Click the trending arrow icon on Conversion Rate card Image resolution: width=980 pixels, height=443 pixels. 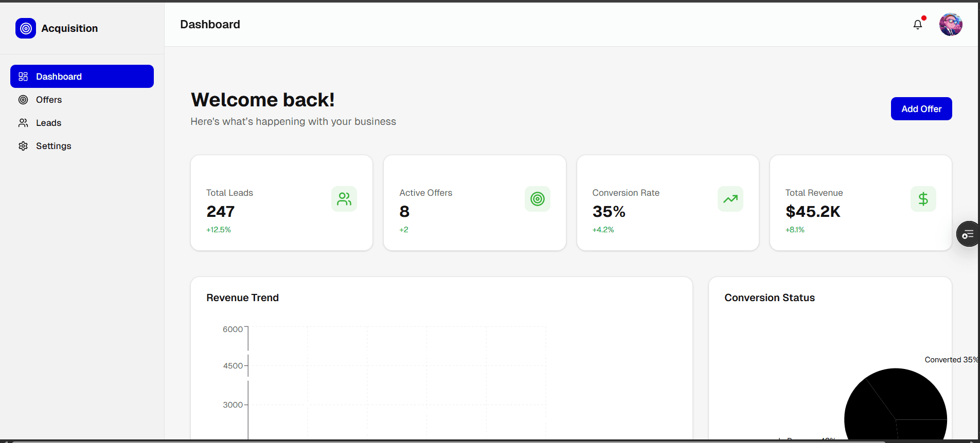730,199
